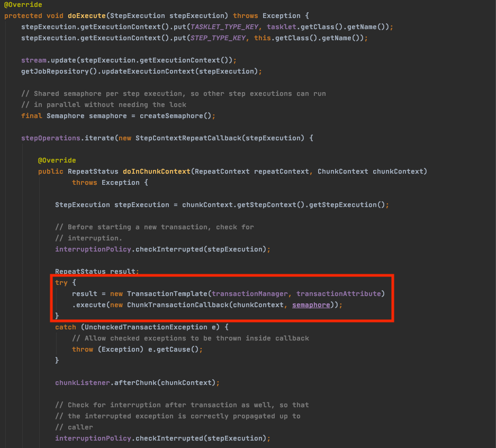
Task: Click the createSemaphore() call
Action: pos(176,116)
